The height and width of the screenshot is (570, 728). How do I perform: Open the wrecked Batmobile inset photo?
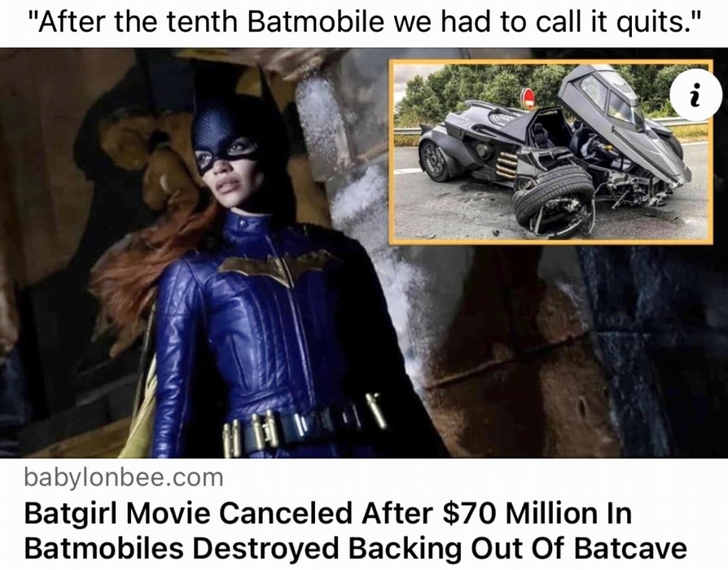[x=550, y=151]
